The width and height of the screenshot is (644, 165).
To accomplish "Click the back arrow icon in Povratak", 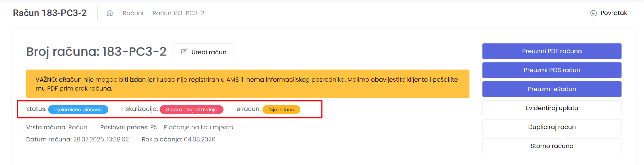I will (x=593, y=13).
